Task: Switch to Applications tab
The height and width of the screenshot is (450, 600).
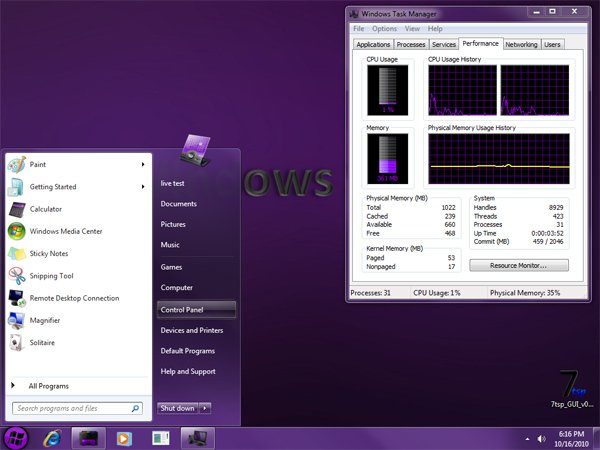Action: tap(373, 44)
